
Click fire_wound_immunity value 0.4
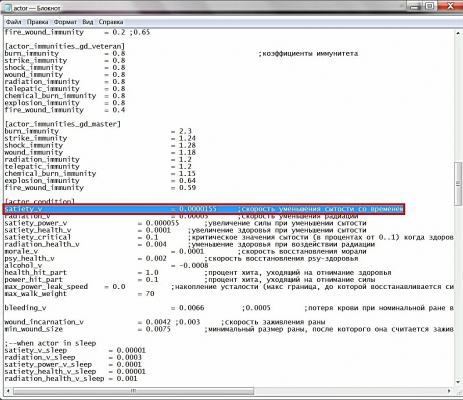pos(119,110)
